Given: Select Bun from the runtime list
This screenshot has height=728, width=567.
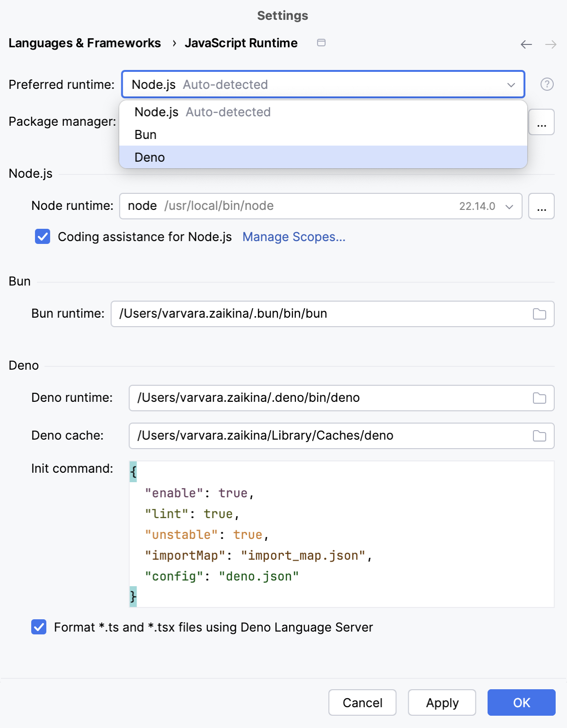Looking at the screenshot, I should (146, 134).
